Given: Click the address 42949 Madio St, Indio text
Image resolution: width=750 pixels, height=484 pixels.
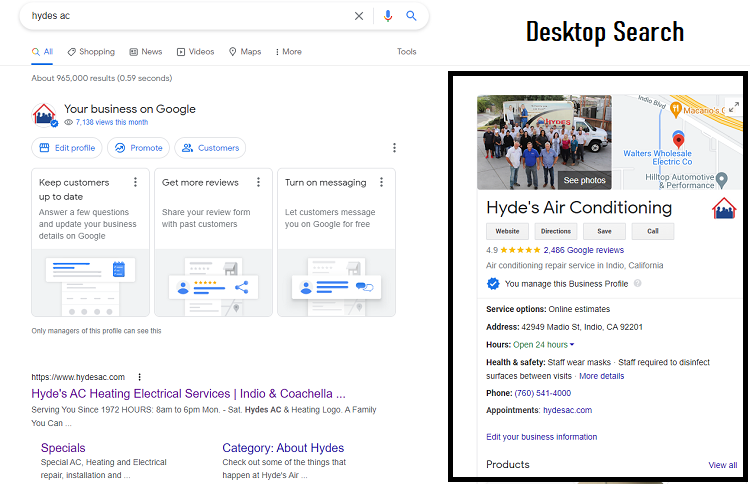Looking at the screenshot, I should point(582,327).
